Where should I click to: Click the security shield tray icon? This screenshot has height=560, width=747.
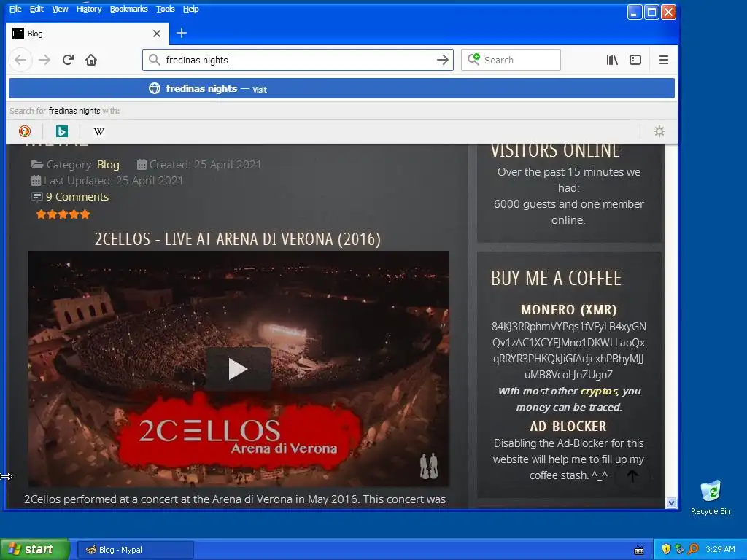click(x=666, y=549)
